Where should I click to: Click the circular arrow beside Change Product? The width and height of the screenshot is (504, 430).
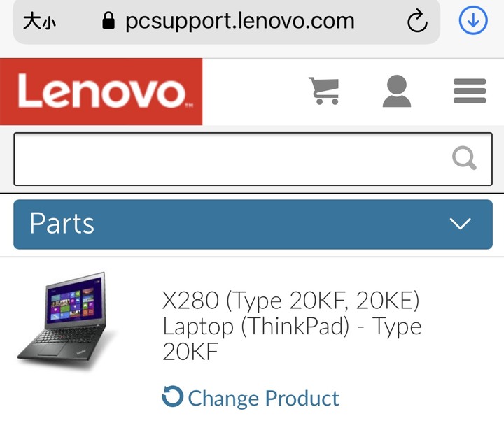173,396
